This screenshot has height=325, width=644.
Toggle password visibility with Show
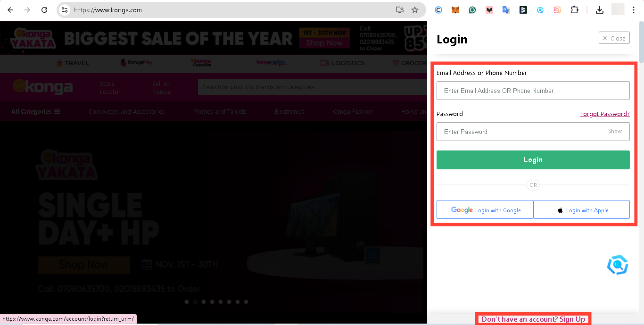(615, 131)
